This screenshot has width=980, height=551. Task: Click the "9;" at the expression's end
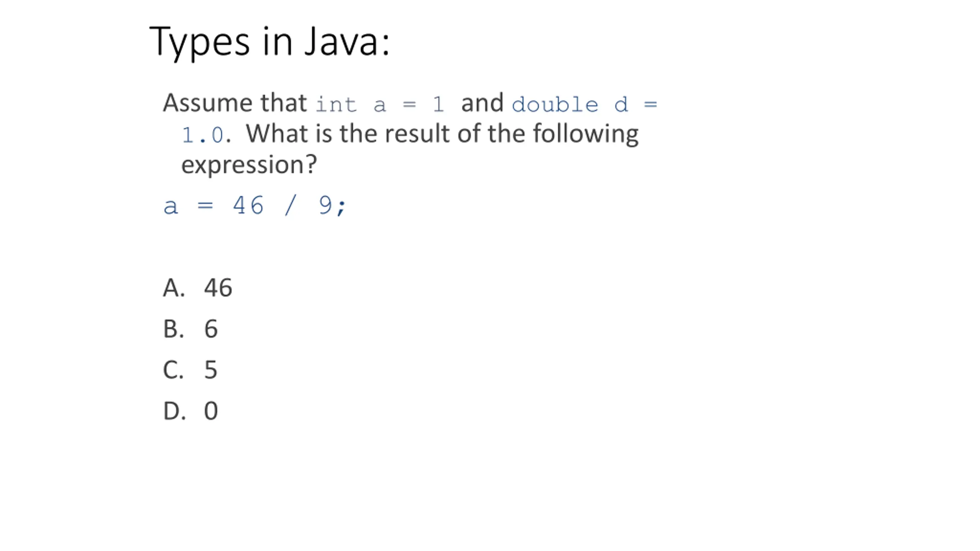[x=332, y=205]
